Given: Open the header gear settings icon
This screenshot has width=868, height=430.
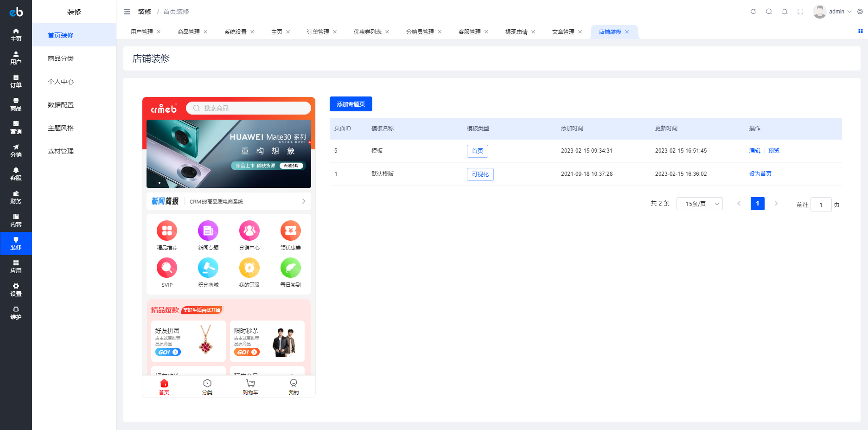Looking at the screenshot, I should pos(860,12).
